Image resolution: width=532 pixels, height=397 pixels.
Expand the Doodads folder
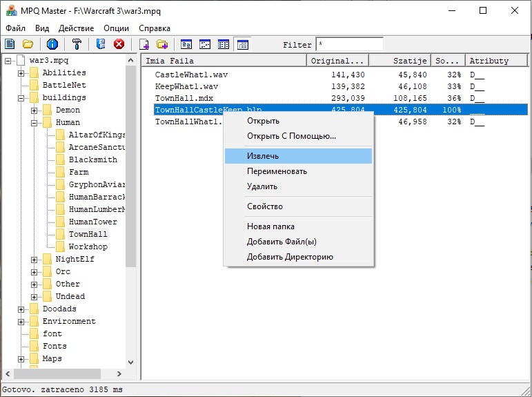[21, 309]
